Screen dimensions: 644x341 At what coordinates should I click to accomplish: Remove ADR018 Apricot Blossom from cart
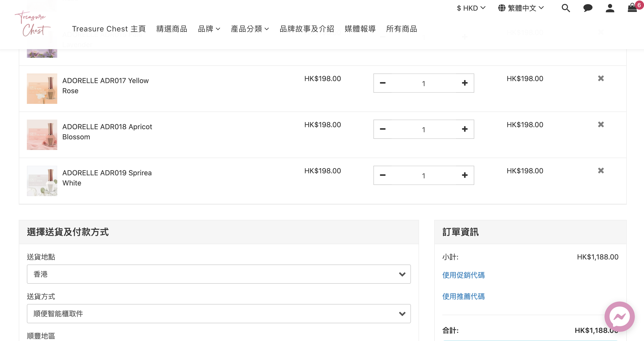click(x=601, y=125)
